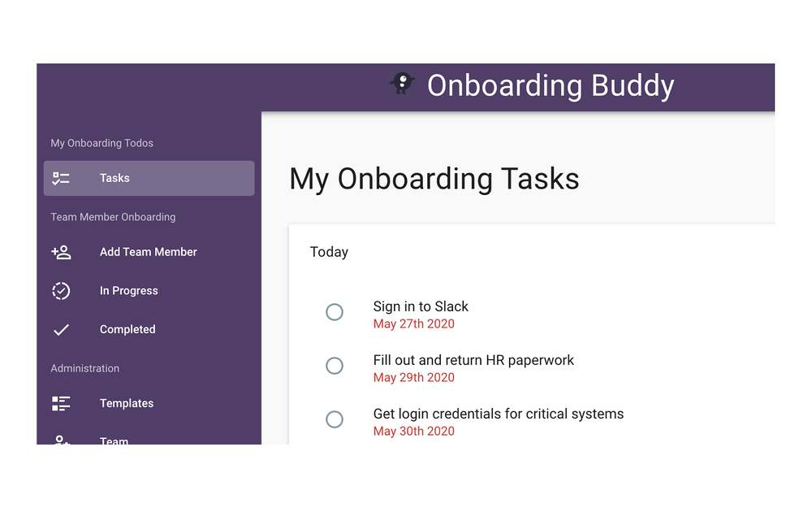Click the In Progress dashed circle icon
Screen dimensions: 812x508
click(x=61, y=291)
